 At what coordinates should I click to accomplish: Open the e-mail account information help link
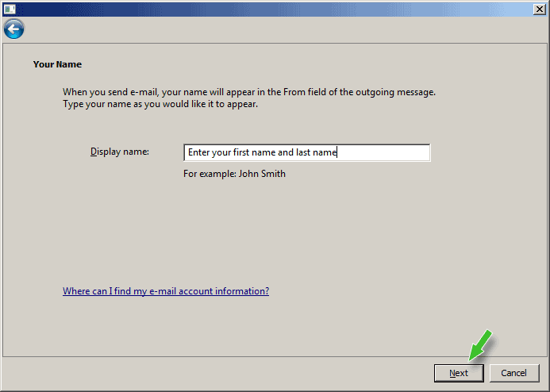(166, 291)
